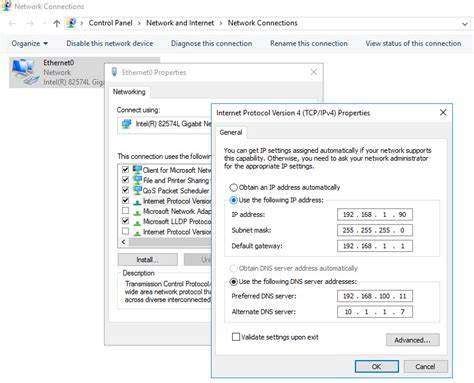Check Microsoft Network Adapter checkbox

point(125,211)
